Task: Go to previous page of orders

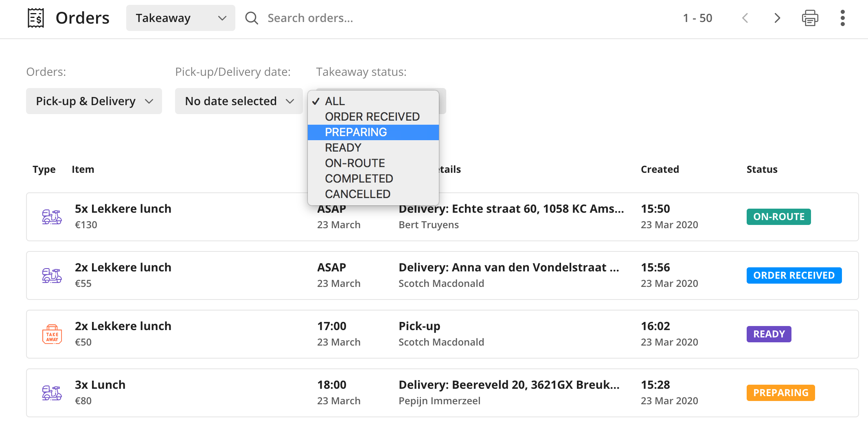Action: coord(745,18)
